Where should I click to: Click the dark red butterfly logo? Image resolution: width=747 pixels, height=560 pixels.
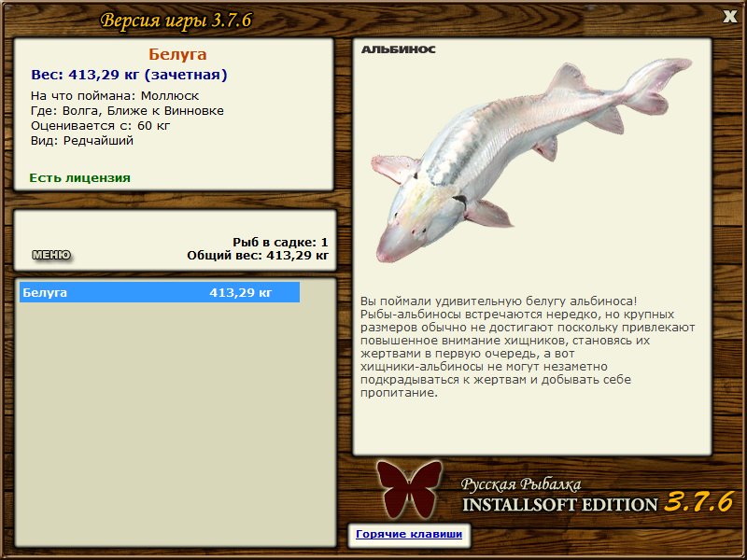click(409, 489)
